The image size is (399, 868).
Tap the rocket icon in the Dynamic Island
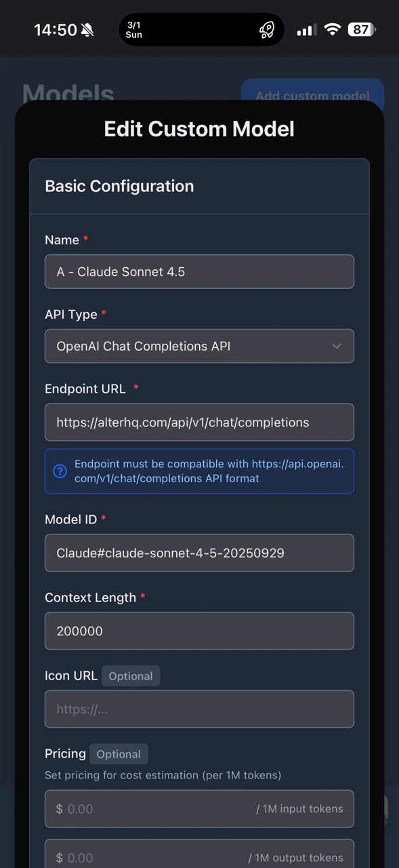(266, 29)
